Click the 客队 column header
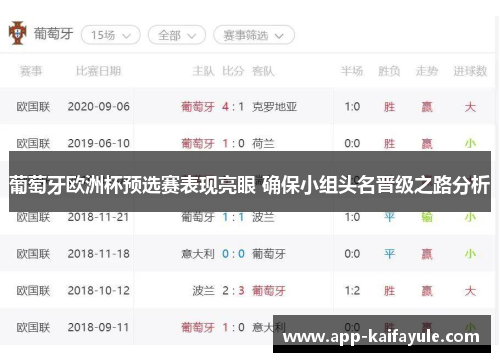Image resolution: width=500 pixels, height=362 pixels. coord(263,71)
